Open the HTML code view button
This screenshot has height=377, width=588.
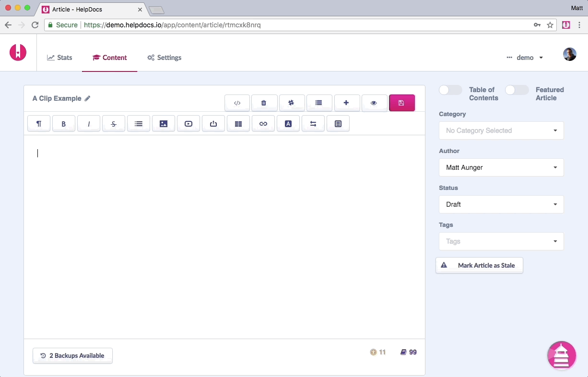[x=237, y=103]
